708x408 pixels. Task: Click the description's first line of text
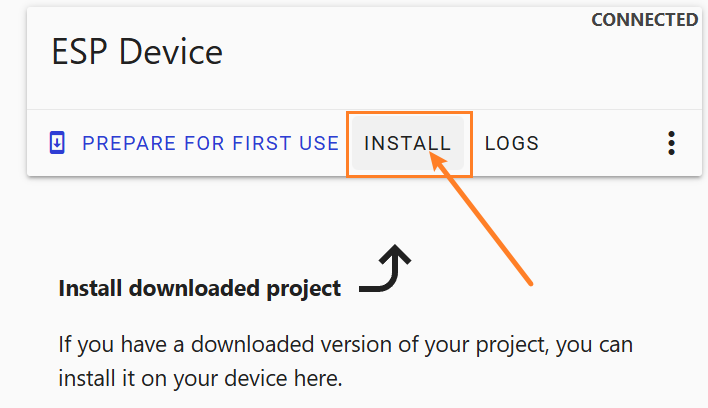pyautogui.click(x=345, y=345)
